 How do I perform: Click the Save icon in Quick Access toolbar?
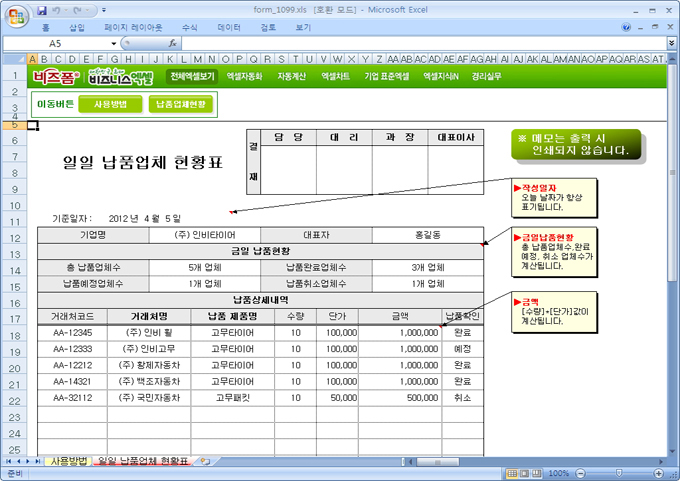click(x=42, y=9)
